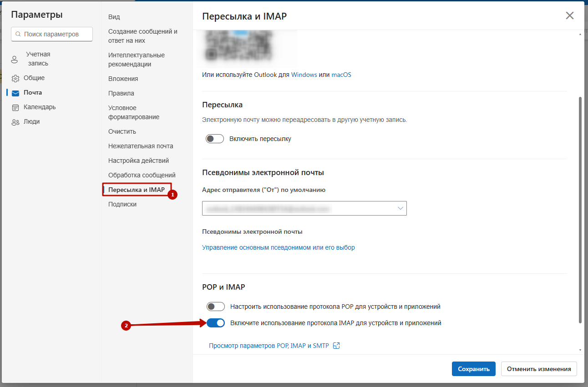Screen dimensions: 588x387
Task: Disable the IMAP protocol toggle
Action: click(x=216, y=323)
